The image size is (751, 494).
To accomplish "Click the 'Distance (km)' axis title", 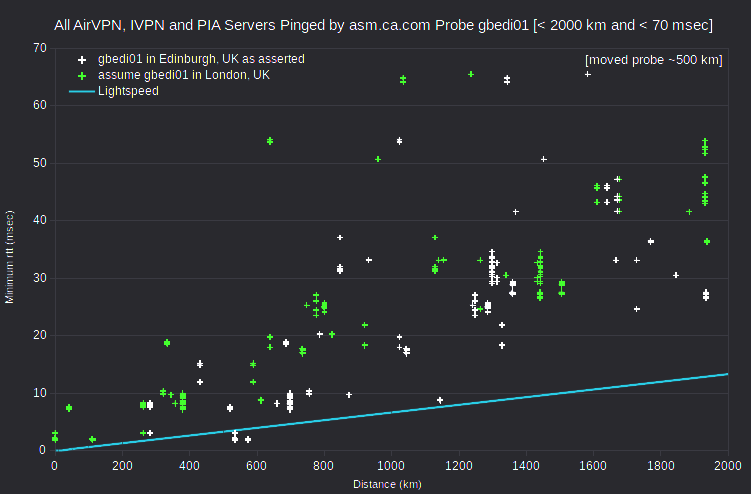I will coord(387,484).
